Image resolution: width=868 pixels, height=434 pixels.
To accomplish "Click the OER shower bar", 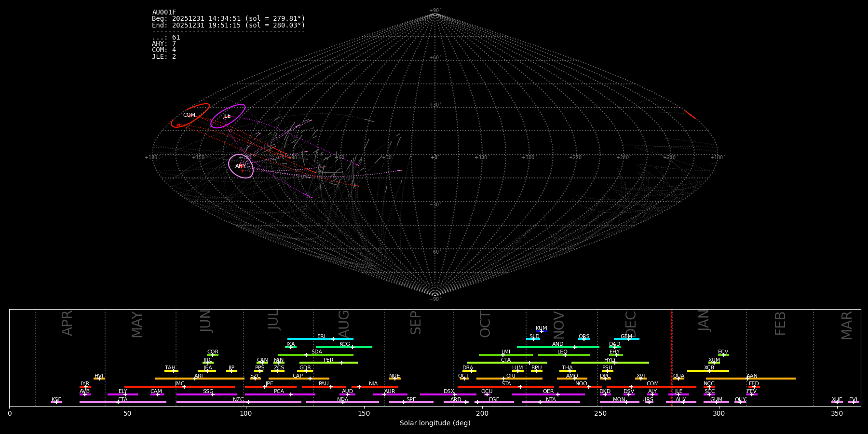I will point(548,394).
